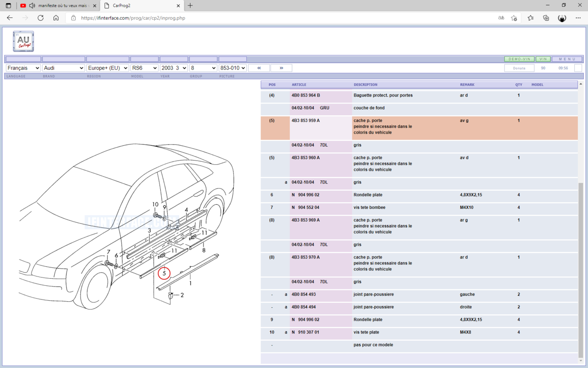This screenshot has width=588, height=368.
Task: Click the MENU button in header bar
Action: 567,59
